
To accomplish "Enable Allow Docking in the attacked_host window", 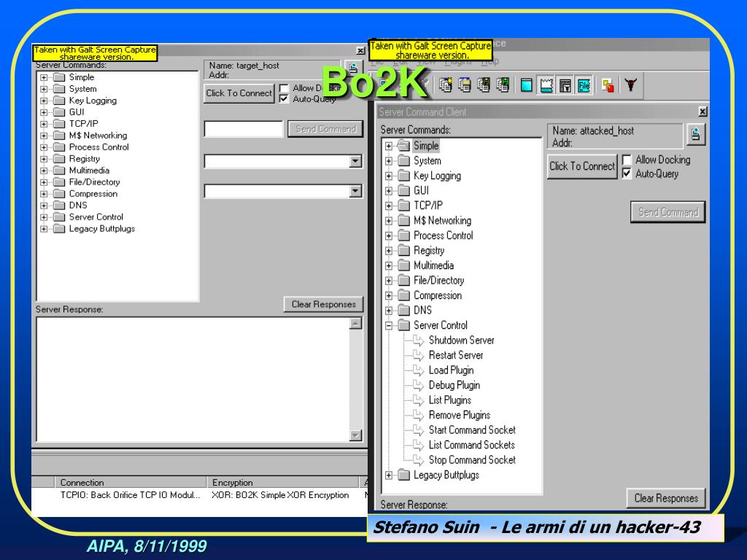I will tap(627, 160).
